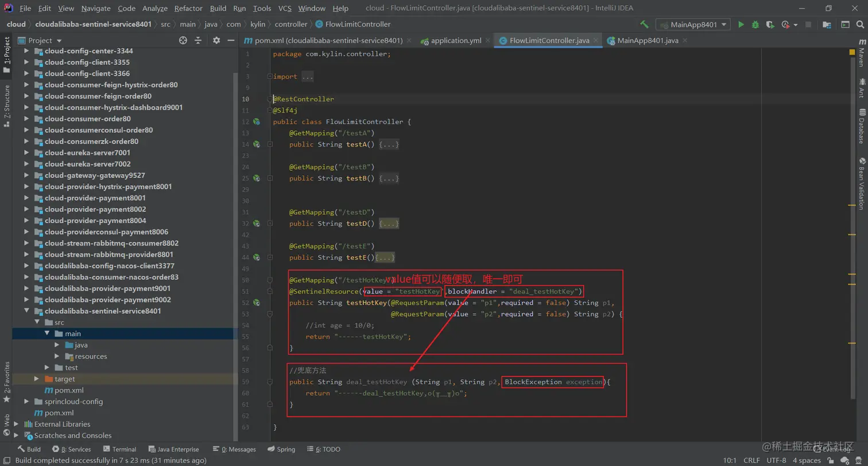The height and width of the screenshot is (466, 868).
Task: Click the UTF-8 encoding in status bar
Action: 776,460
